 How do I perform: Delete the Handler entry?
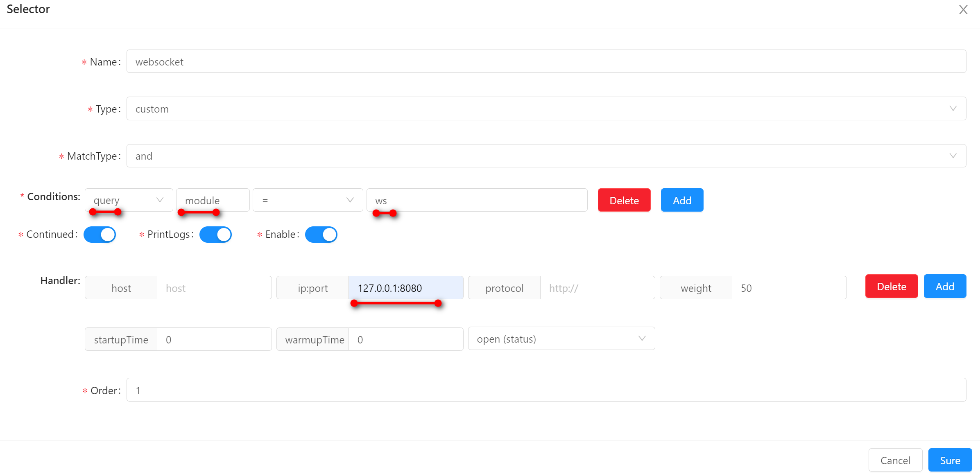[x=891, y=287]
